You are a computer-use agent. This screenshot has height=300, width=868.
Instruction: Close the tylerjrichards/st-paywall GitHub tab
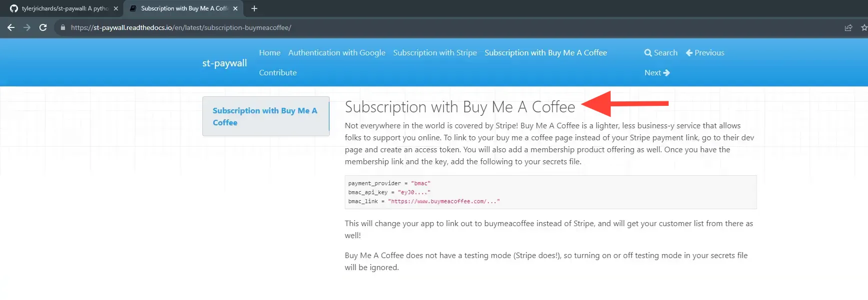(x=116, y=8)
